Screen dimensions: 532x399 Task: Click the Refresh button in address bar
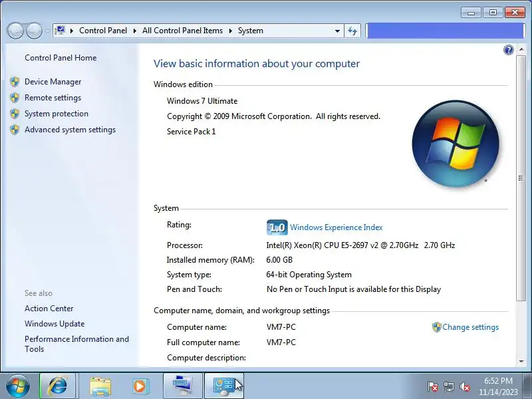coord(352,31)
